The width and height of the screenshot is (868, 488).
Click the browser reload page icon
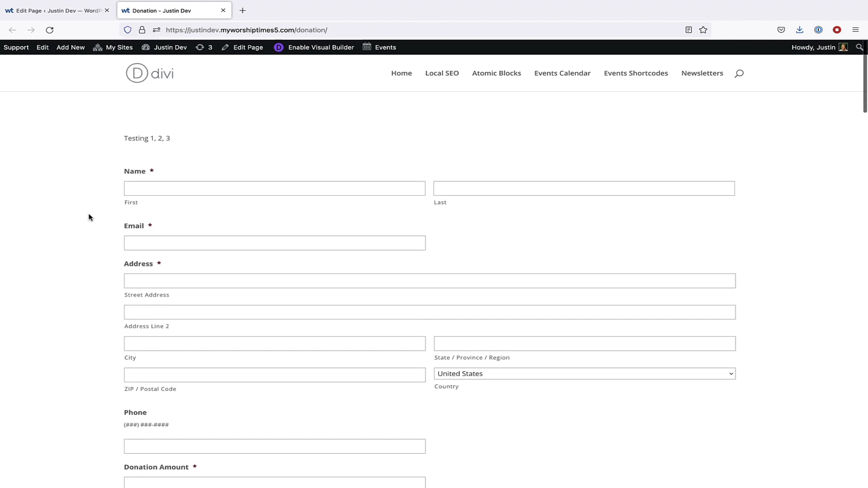(50, 30)
